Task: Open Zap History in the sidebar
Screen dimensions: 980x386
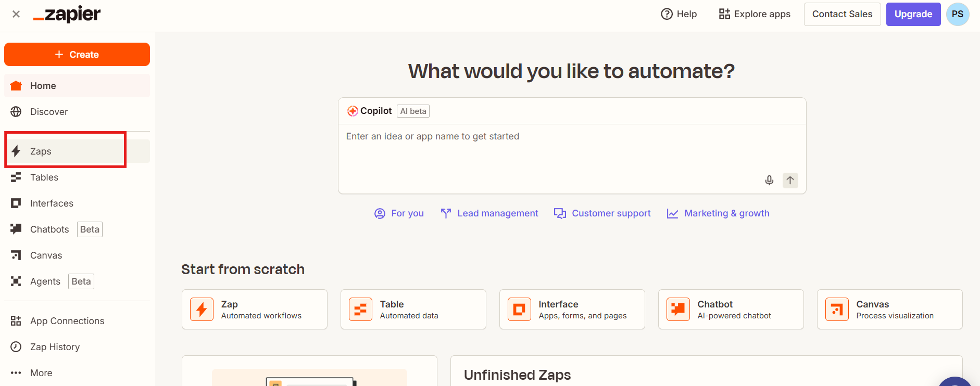Action: pyautogui.click(x=77, y=347)
